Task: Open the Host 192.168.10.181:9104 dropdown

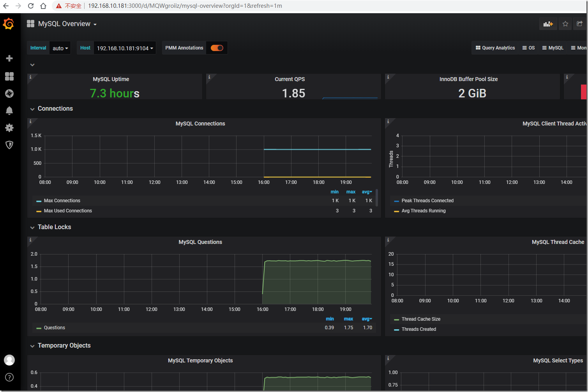Action: (x=125, y=48)
